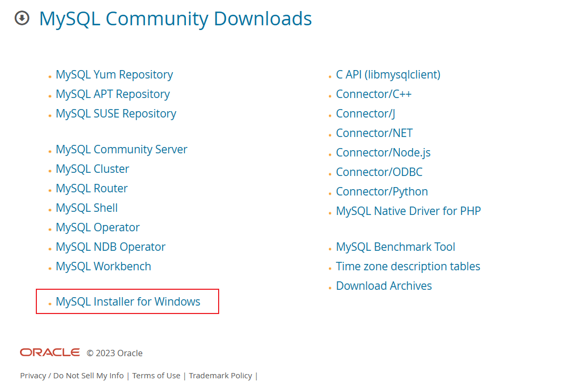Image resolution: width=579 pixels, height=392 pixels.
Task: Open Connector/NET download link
Action: coord(375,133)
